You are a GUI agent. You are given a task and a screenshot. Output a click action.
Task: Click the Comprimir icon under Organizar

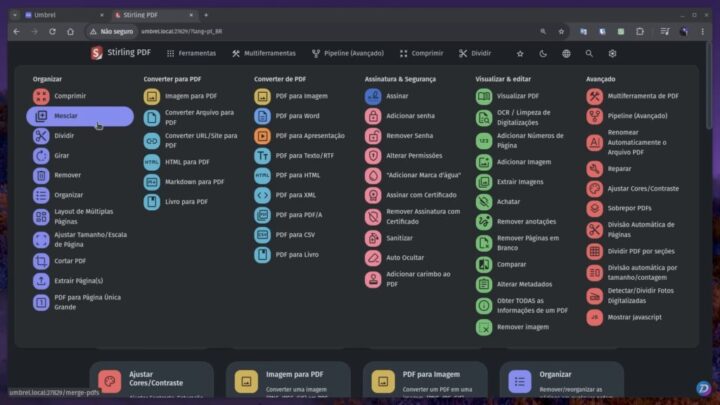pos(41,97)
